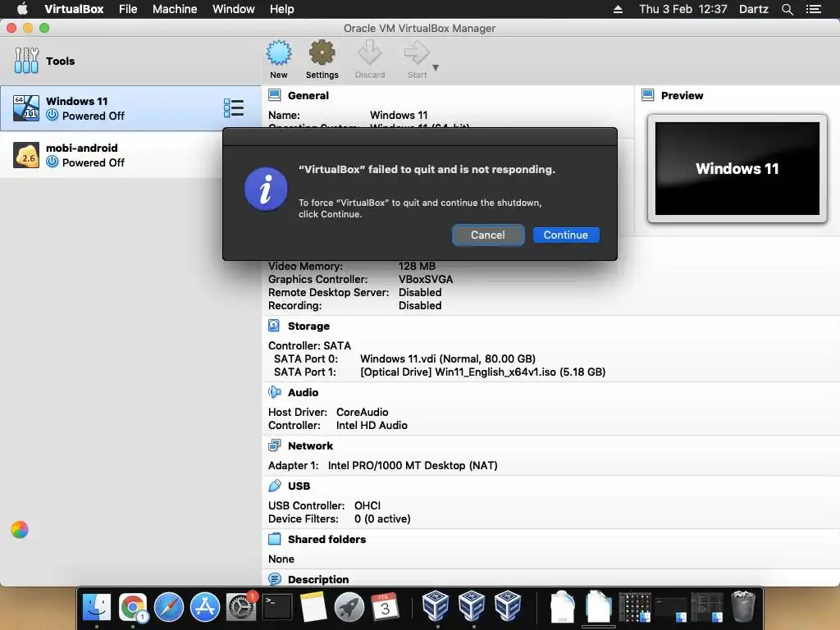Click the OHCI USB controller value
This screenshot has width=840, height=630.
367,505
